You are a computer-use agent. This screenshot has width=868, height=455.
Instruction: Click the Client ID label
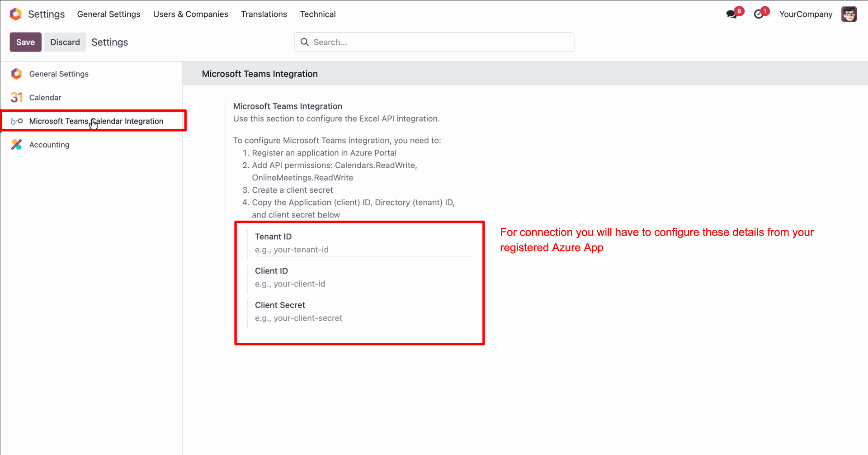coord(272,271)
